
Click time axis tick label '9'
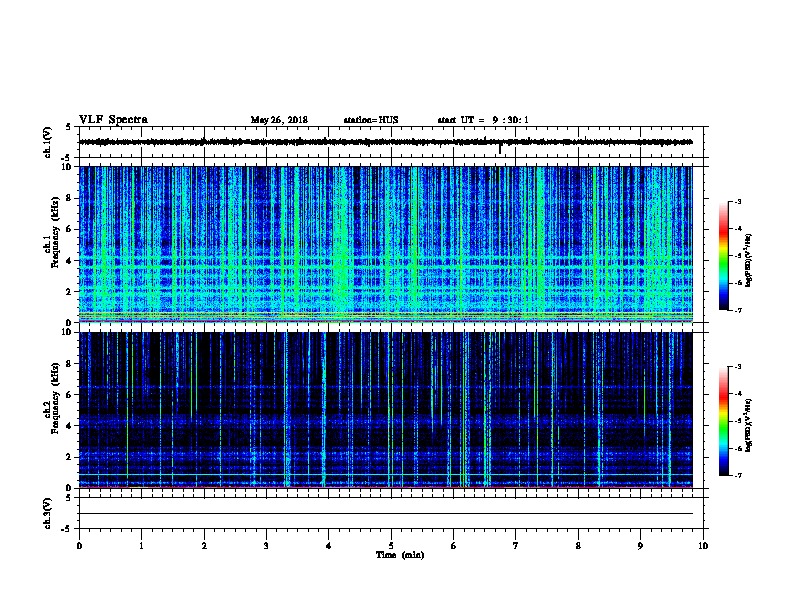640,546
